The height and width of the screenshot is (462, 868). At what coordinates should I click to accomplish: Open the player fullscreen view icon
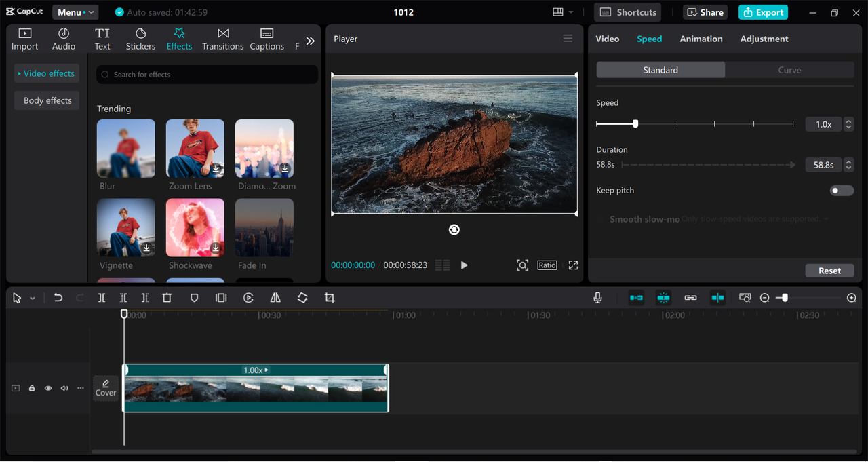click(573, 265)
